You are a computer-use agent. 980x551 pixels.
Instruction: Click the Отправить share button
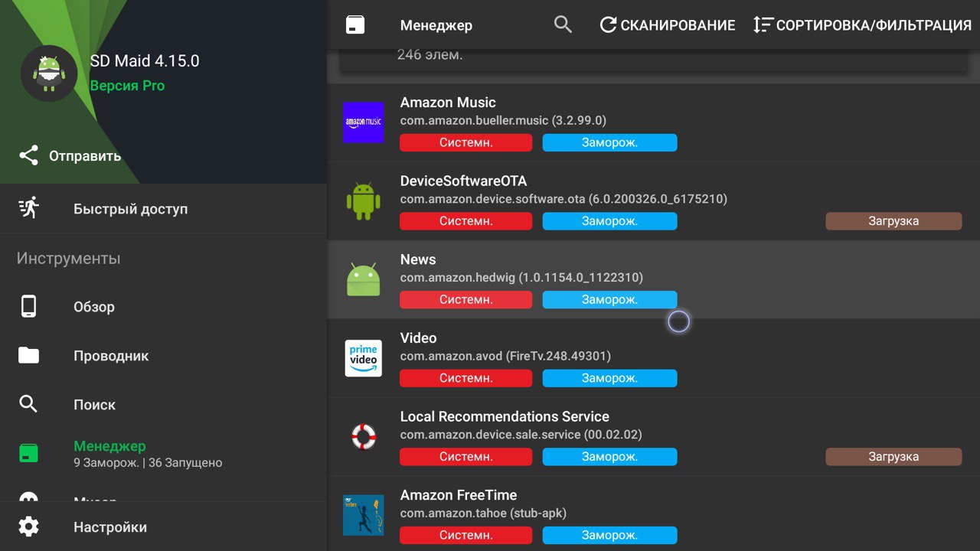point(70,155)
